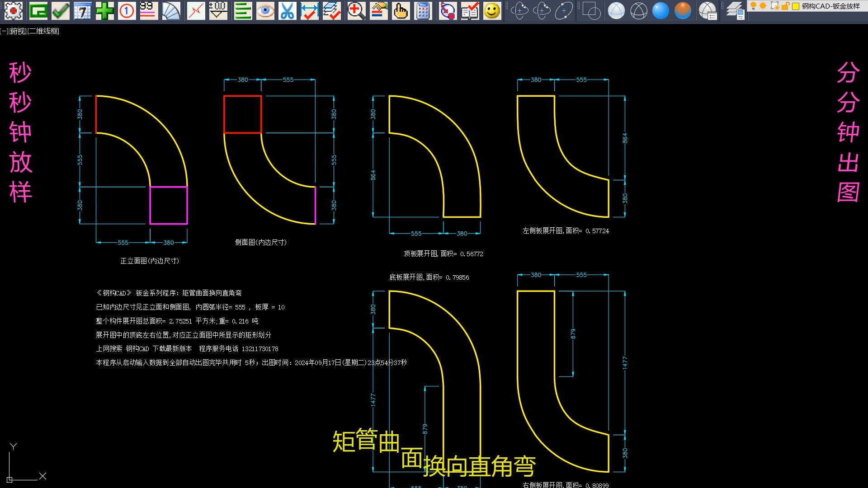Click the blue eye view icon
The height and width of the screenshot is (488, 868).
(265, 11)
